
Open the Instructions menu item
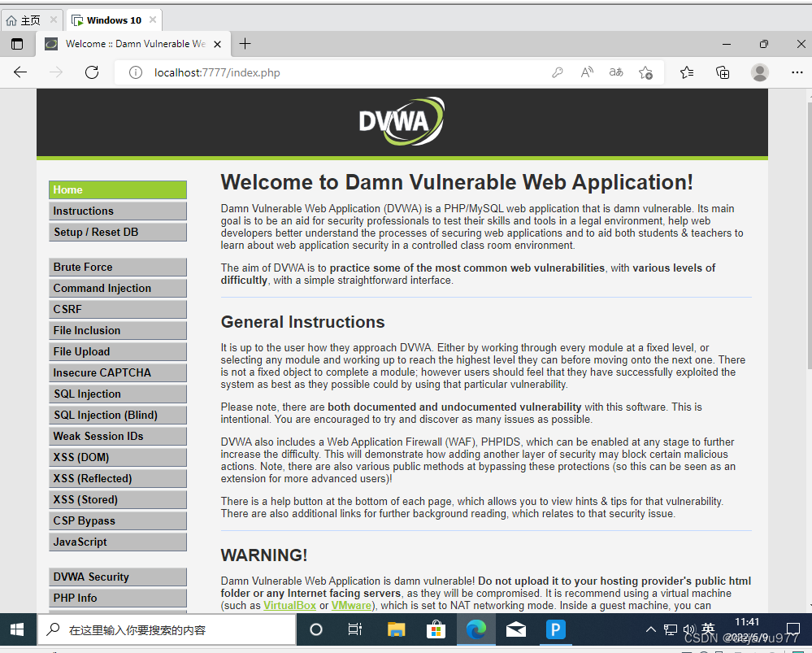coord(118,211)
